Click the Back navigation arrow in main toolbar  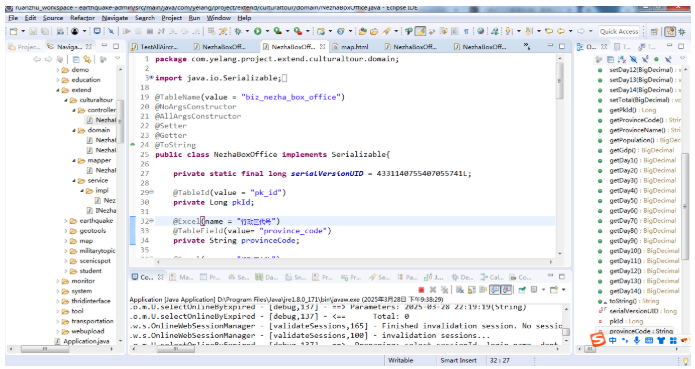pos(561,31)
